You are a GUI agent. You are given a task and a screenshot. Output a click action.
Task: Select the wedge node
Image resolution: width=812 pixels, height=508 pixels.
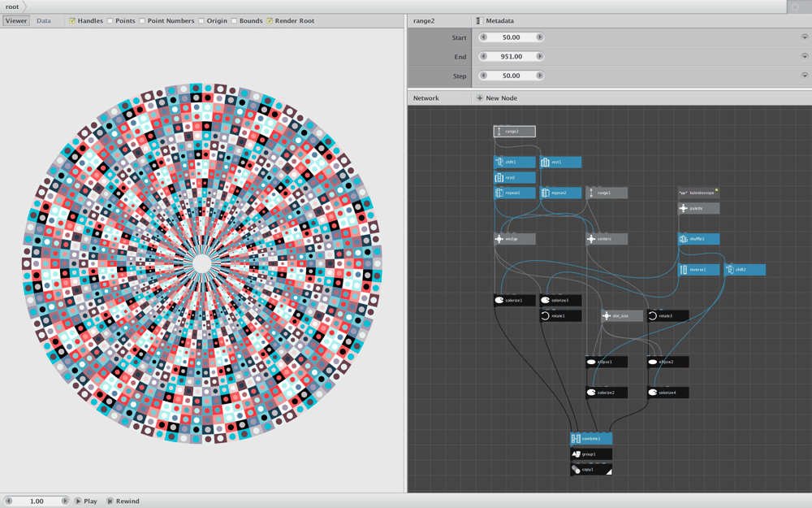pos(514,239)
